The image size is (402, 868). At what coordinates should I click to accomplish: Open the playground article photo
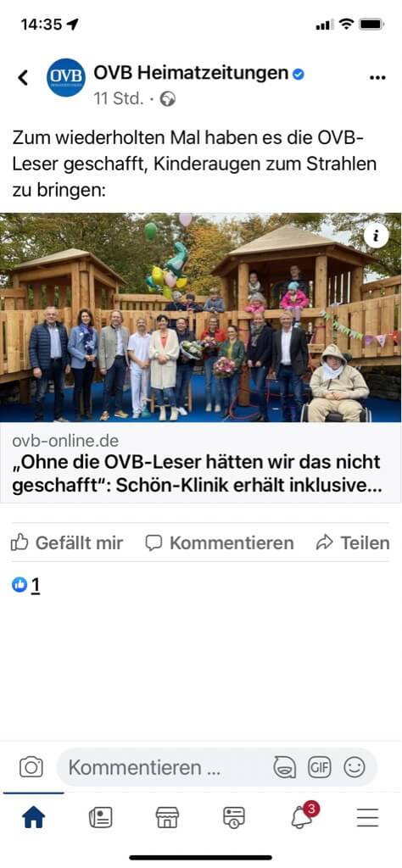[x=201, y=317]
